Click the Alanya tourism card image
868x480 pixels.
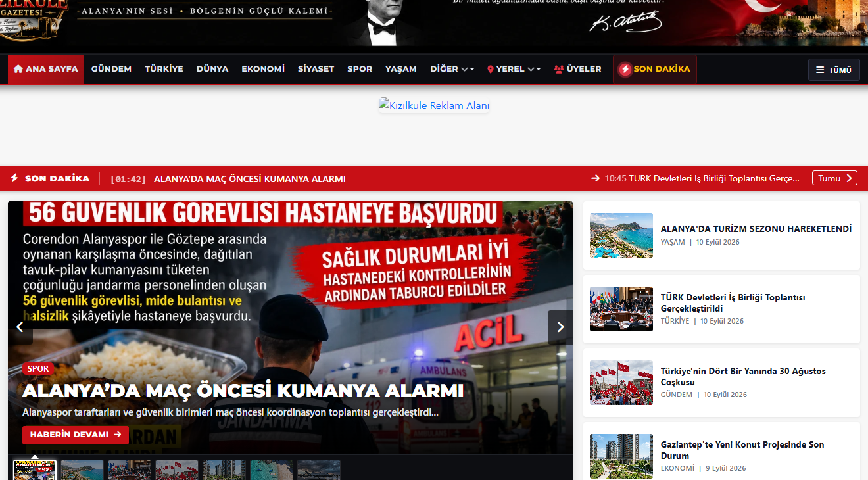tap(621, 235)
